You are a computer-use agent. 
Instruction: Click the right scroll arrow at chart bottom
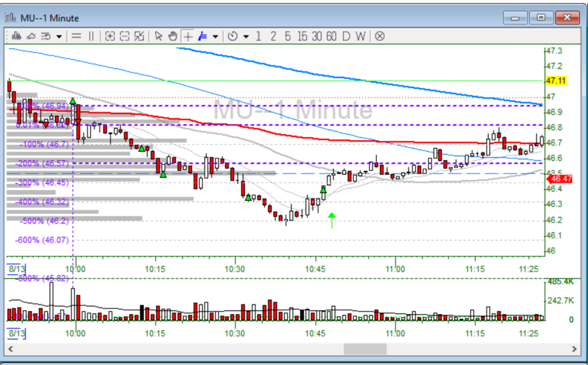(x=574, y=349)
